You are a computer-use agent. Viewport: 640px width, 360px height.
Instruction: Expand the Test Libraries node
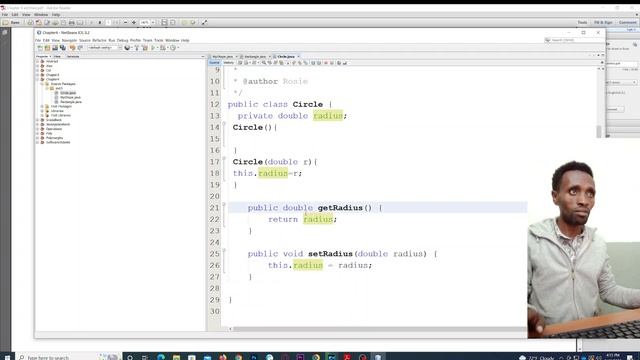[x=42, y=115]
